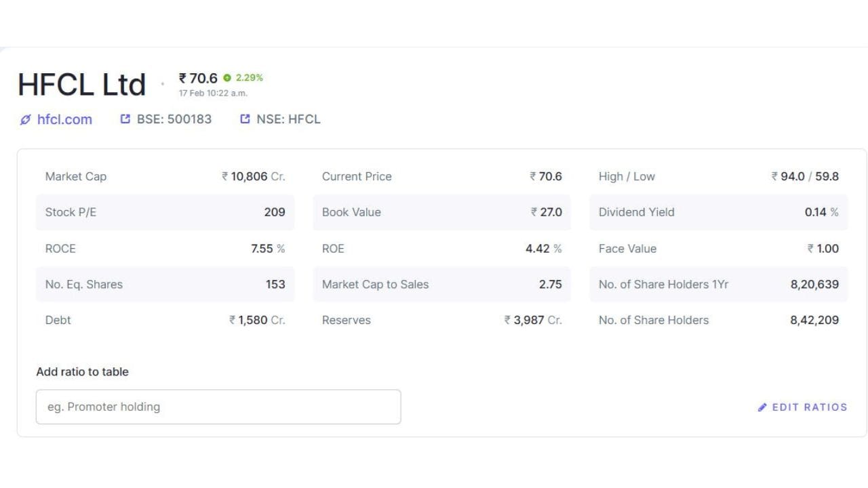Screen dimensions: 868x488
Task: Click the EDIT RATIOS button
Action: pyautogui.click(x=810, y=407)
